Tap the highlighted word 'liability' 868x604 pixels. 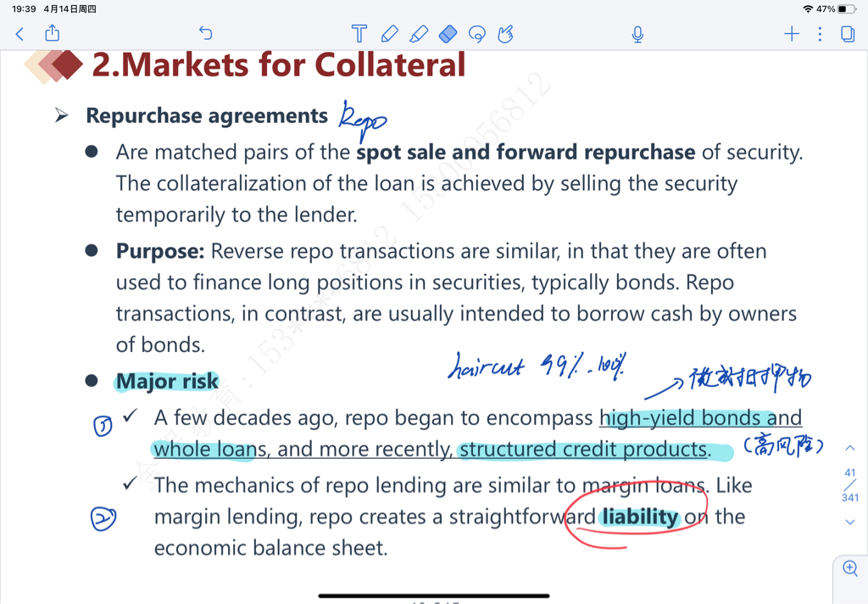pos(640,517)
